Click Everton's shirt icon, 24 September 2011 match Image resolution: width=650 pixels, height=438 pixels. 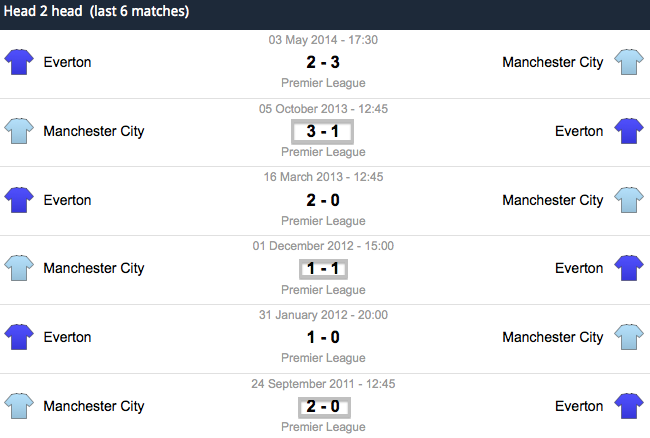click(x=629, y=406)
